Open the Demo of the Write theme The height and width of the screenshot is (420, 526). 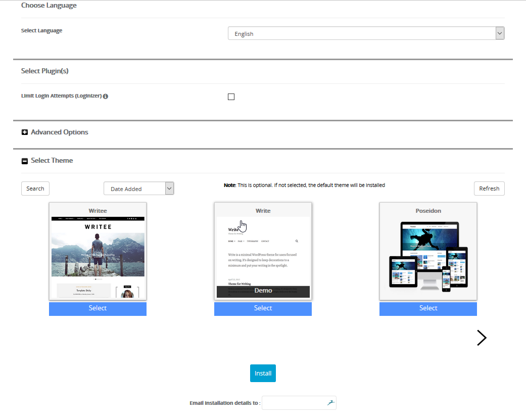[263, 291]
